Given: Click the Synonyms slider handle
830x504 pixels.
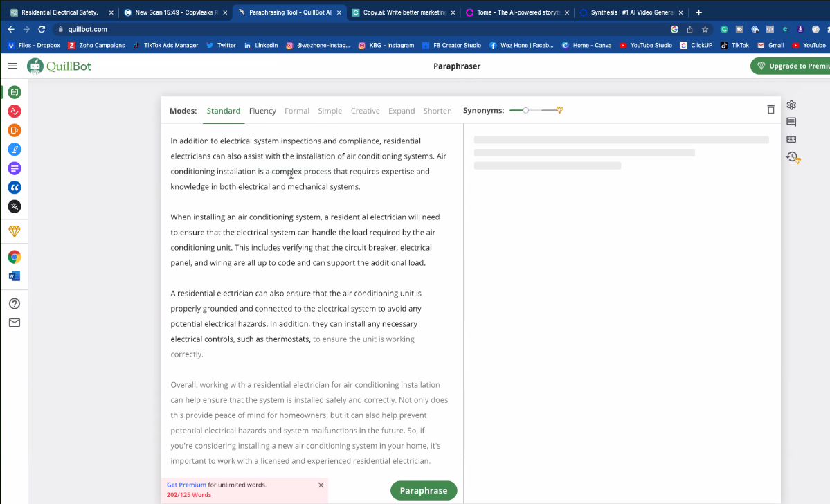Looking at the screenshot, I should coord(526,110).
